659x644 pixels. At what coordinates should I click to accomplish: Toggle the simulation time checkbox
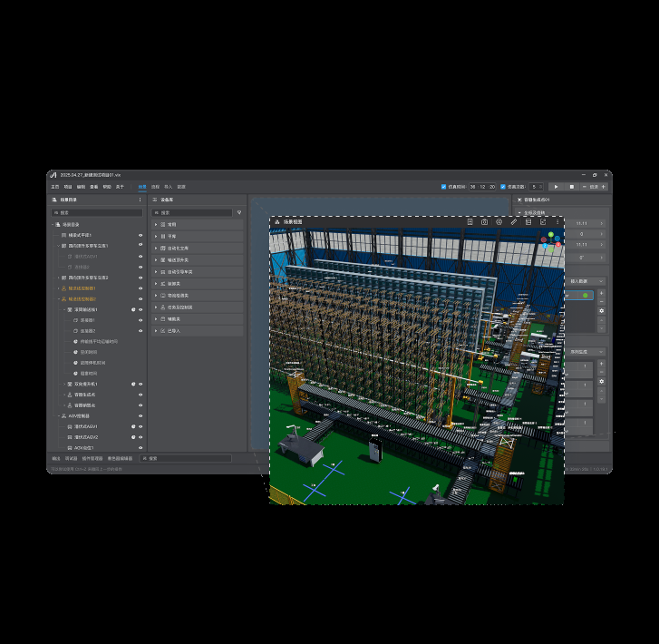[443, 187]
